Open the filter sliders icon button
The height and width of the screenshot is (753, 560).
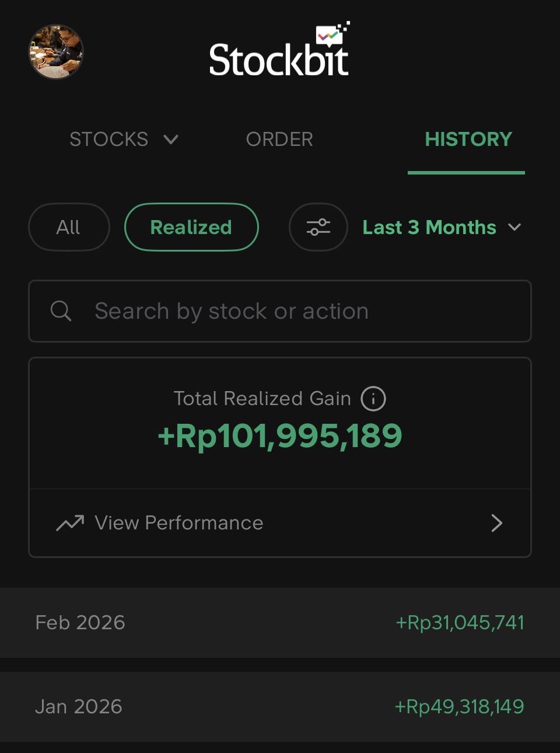[x=318, y=227]
